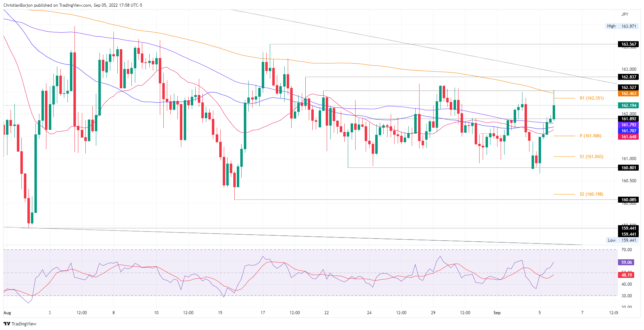Click the R1 (162.351) pivot label
Screen dimensions: 644x330
point(592,98)
